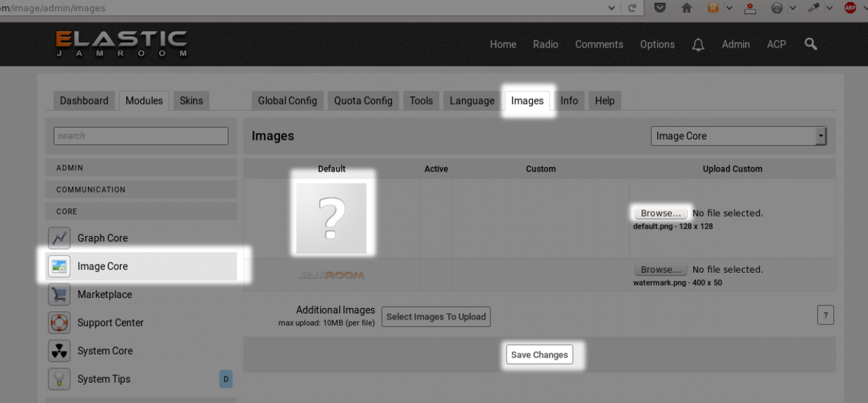Browse for custom watermark.png file
The width and height of the screenshot is (868, 403).
tap(660, 269)
